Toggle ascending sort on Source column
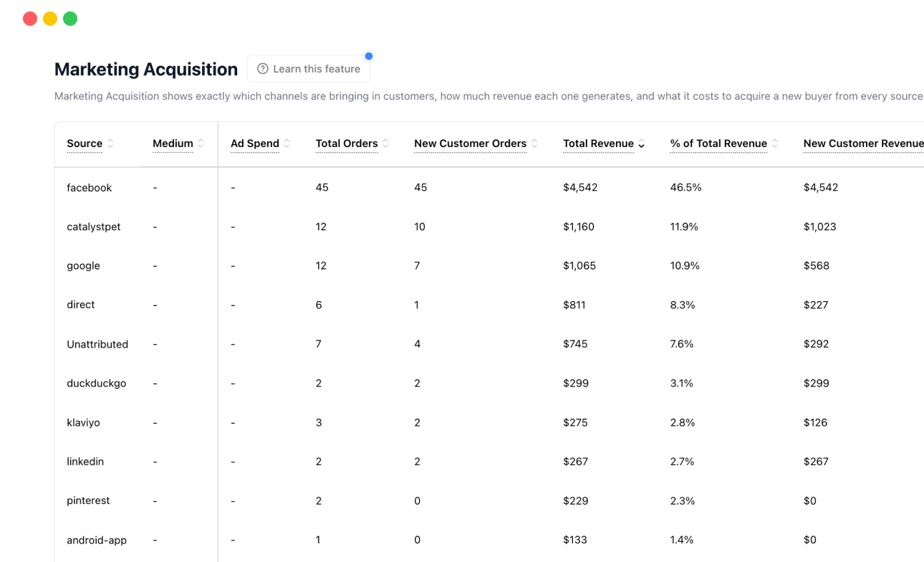 pyautogui.click(x=110, y=143)
